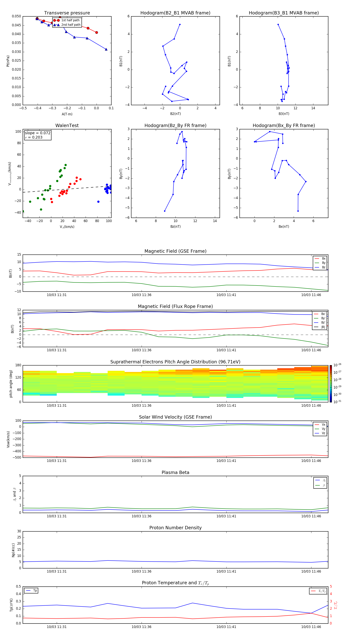Select the "r = 0.203" annotation text
This screenshot has width=351, height=644.
coord(34,138)
